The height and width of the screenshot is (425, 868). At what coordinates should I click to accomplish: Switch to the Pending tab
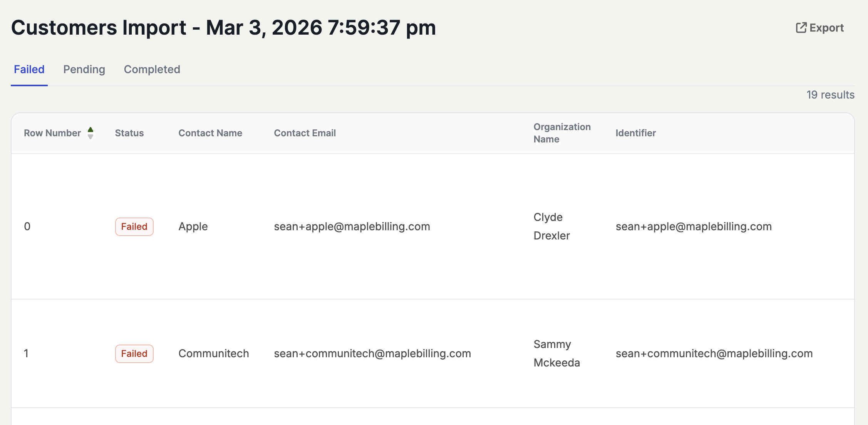[x=84, y=69]
